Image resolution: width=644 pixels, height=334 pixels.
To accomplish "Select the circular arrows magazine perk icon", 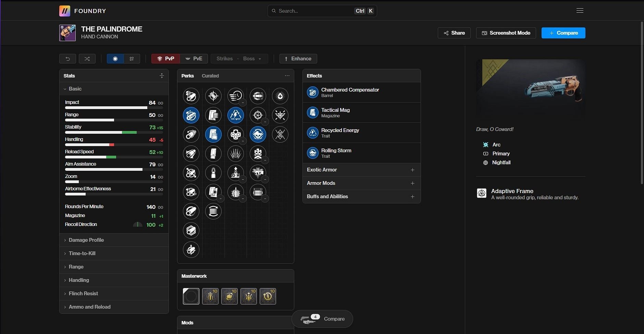I will [x=213, y=211].
